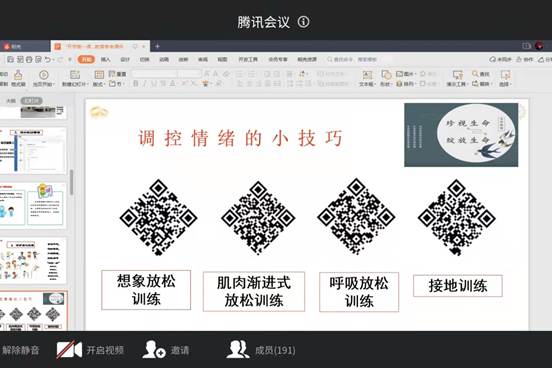Open the 排列 arrange dropdown
552x368 pixels.
click(406, 84)
